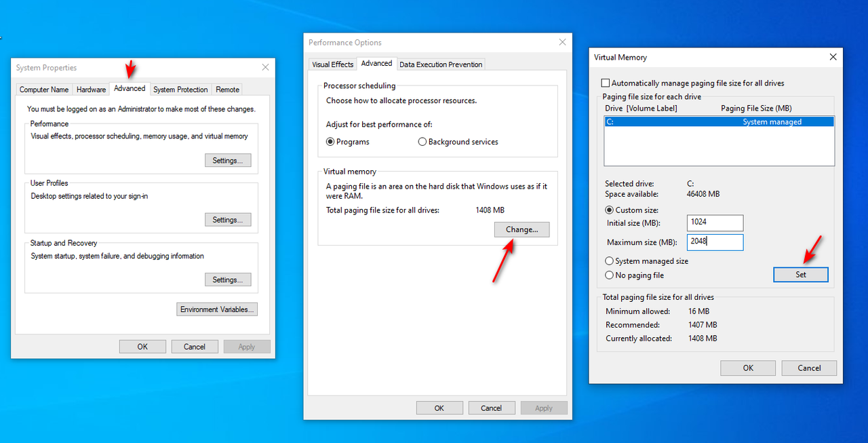Open the Hardware tab in System Properties
This screenshot has height=443, width=868.
(91, 90)
